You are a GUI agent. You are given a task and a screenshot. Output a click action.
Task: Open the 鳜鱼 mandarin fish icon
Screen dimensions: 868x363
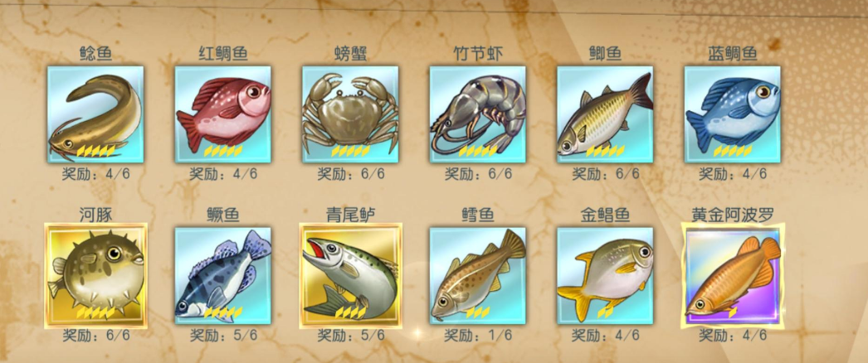pyautogui.click(x=223, y=276)
